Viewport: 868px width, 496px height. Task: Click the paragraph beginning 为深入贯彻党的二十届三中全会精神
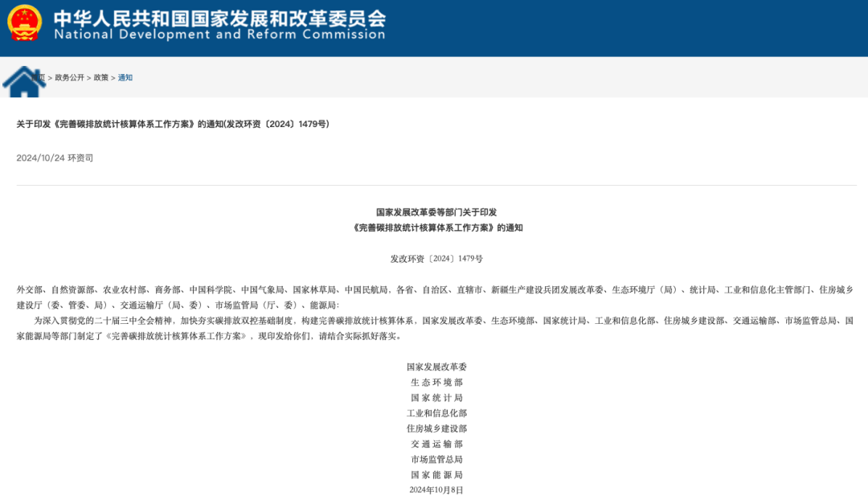[434, 328]
